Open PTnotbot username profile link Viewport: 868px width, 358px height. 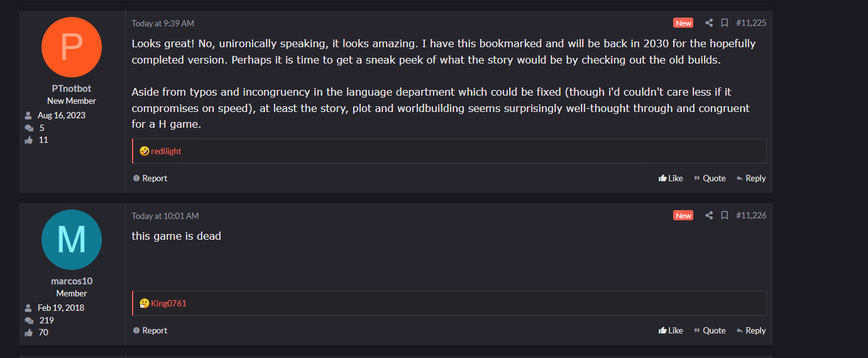coord(72,89)
